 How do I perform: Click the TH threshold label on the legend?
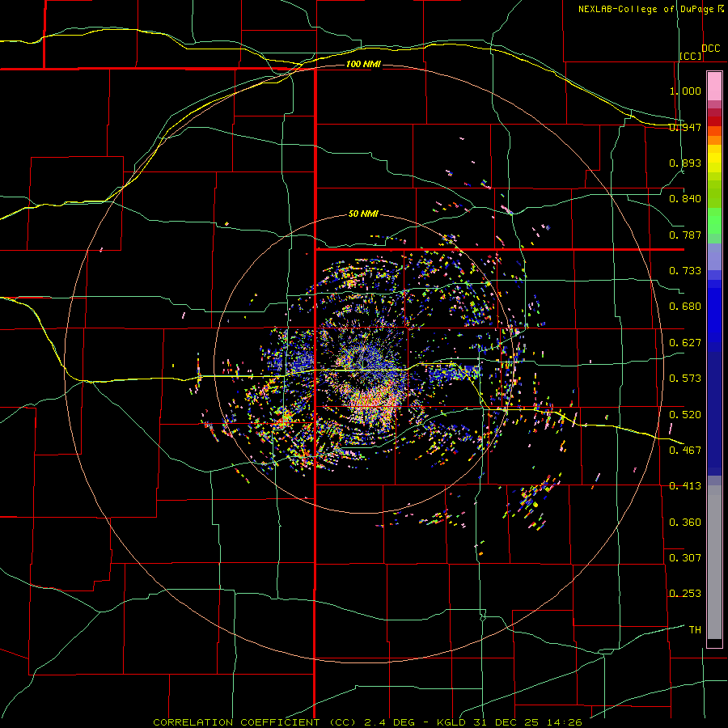pyautogui.click(x=695, y=630)
